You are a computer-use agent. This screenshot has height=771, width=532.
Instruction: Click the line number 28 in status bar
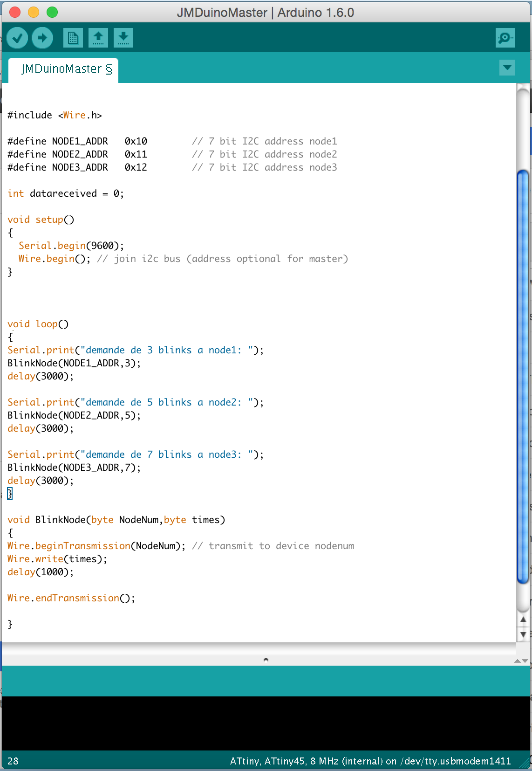pos(13,761)
